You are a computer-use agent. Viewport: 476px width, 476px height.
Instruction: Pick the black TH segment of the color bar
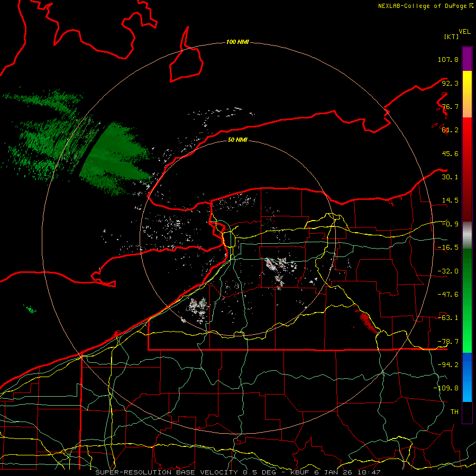[467, 412]
